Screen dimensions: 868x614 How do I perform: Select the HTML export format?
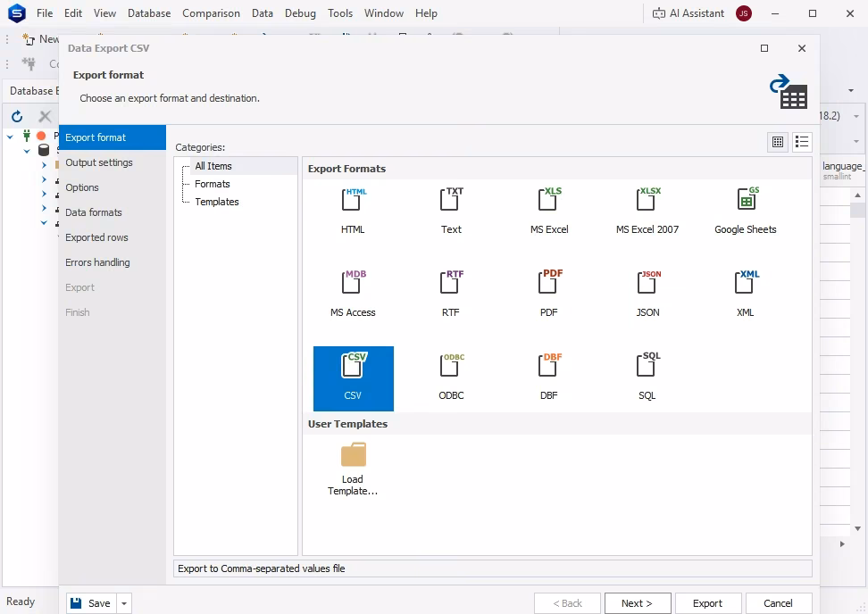click(353, 212)
